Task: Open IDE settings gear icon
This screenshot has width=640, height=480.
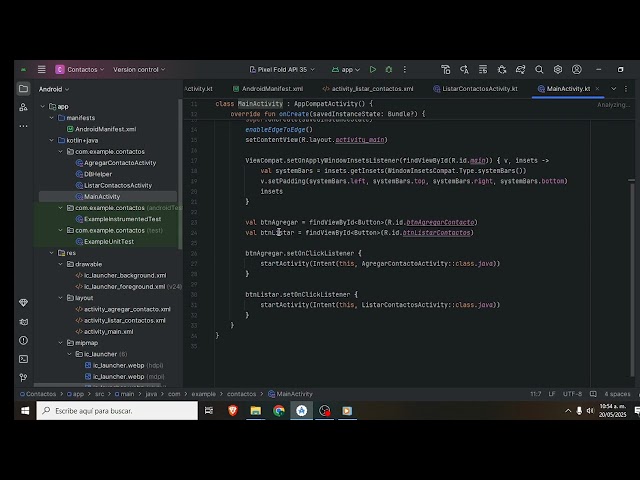Action: tap(558, 70)
